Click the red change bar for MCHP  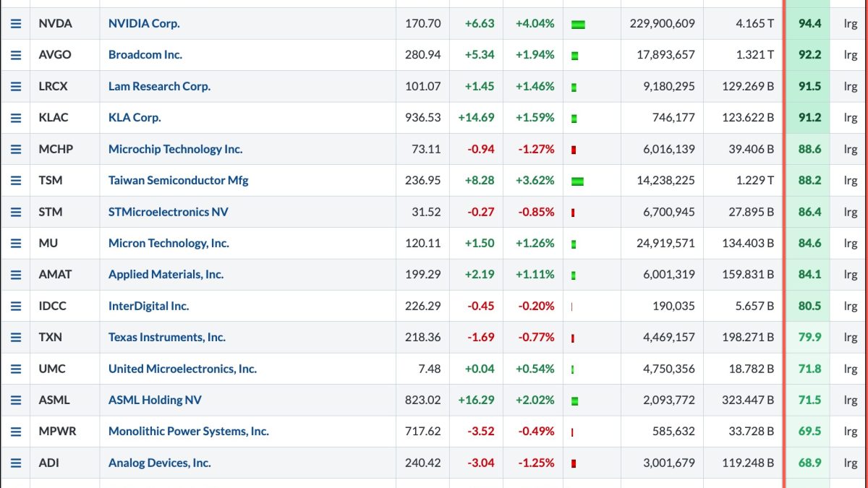(x=574, y=150)
